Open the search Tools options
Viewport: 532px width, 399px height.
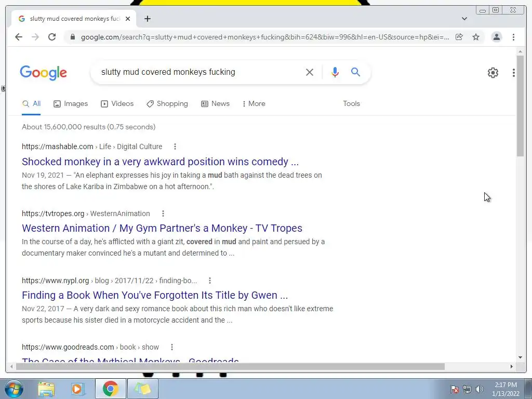pyautogui.click(x=351, y=103)
